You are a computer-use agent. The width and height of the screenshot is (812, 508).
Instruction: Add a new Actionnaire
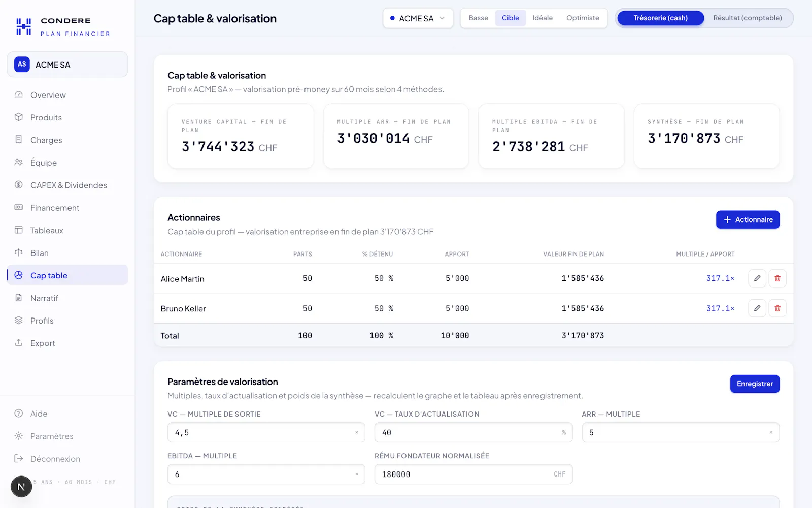tap(748, 219)
